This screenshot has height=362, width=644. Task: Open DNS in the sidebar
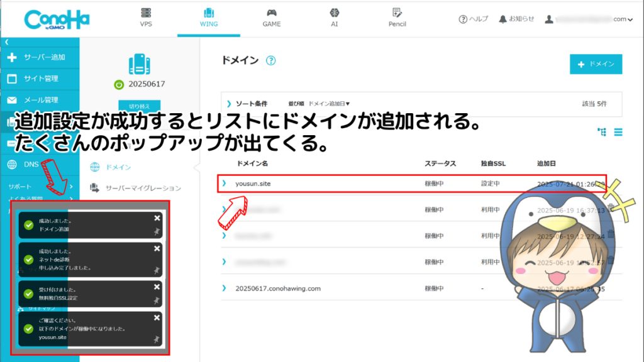(x=40, y=164)
